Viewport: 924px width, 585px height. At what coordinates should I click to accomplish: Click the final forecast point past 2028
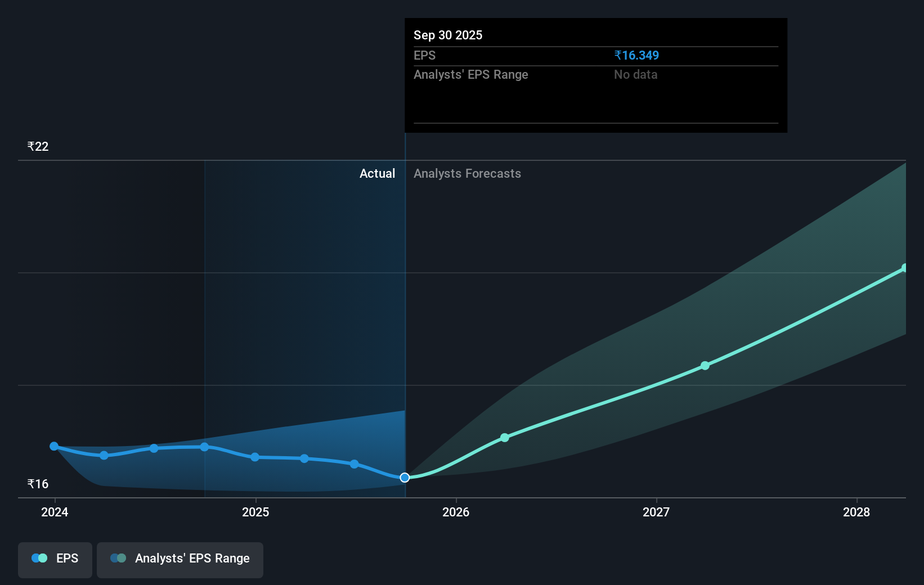(905, 268)
